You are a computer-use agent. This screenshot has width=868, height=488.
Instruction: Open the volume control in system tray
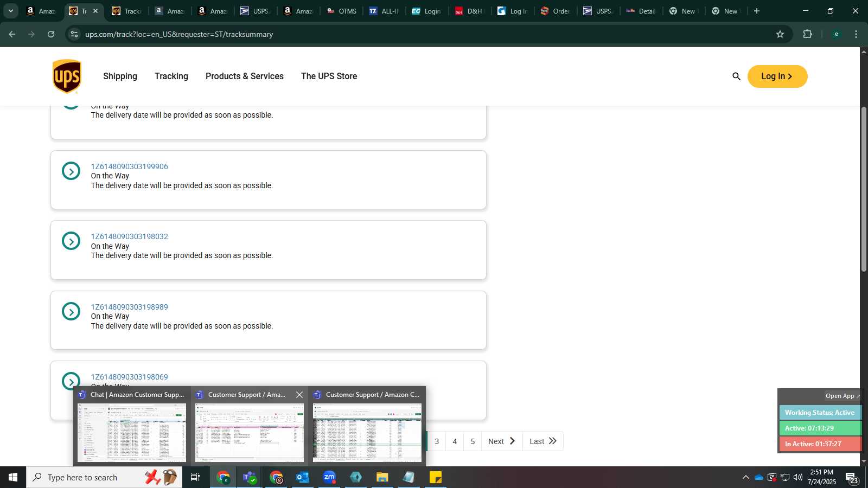tap(798, 477)
